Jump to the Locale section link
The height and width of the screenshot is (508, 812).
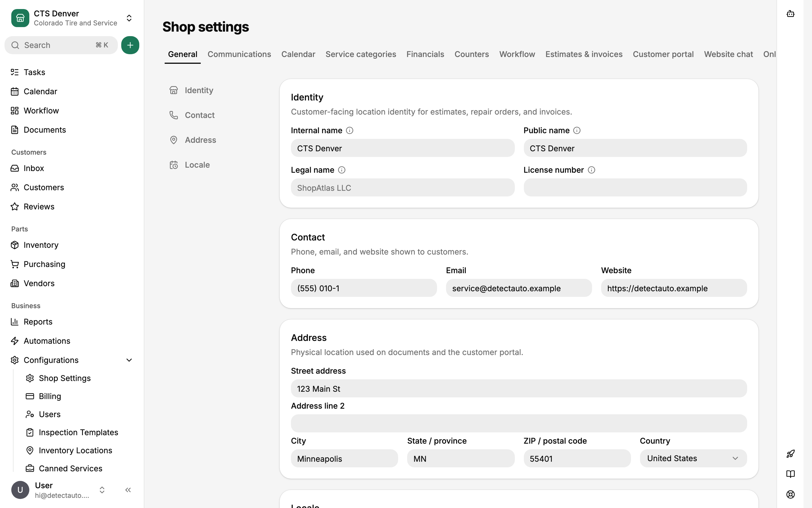click(189, 165)
